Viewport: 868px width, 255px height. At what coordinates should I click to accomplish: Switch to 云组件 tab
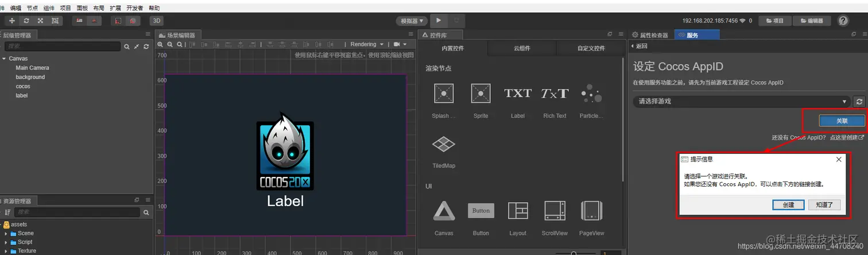(x=522, y=48)
